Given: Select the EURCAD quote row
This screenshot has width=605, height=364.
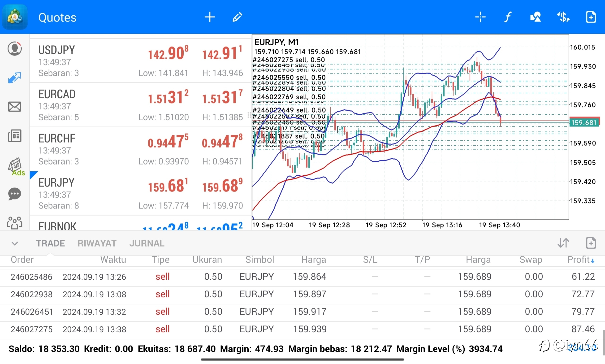Looking at the screenshot, I should (141, 105).
